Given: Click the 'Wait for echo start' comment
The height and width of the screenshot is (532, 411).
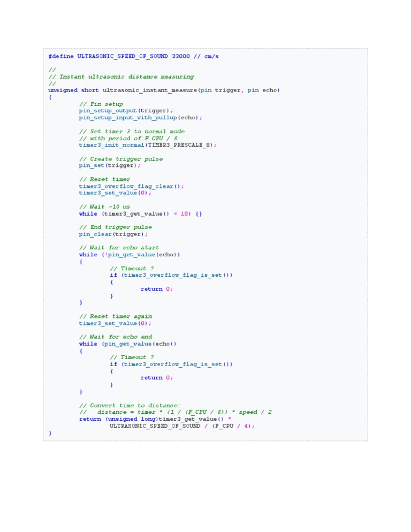Looking at the screenshot, I should (119, 248).
